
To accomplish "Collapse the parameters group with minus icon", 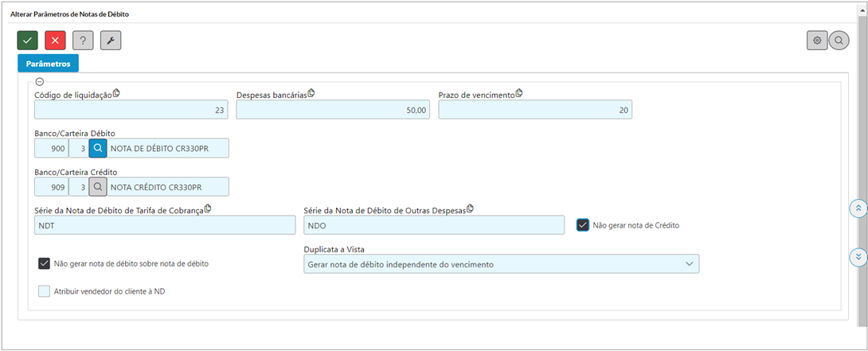I will (x=39, y=82).
